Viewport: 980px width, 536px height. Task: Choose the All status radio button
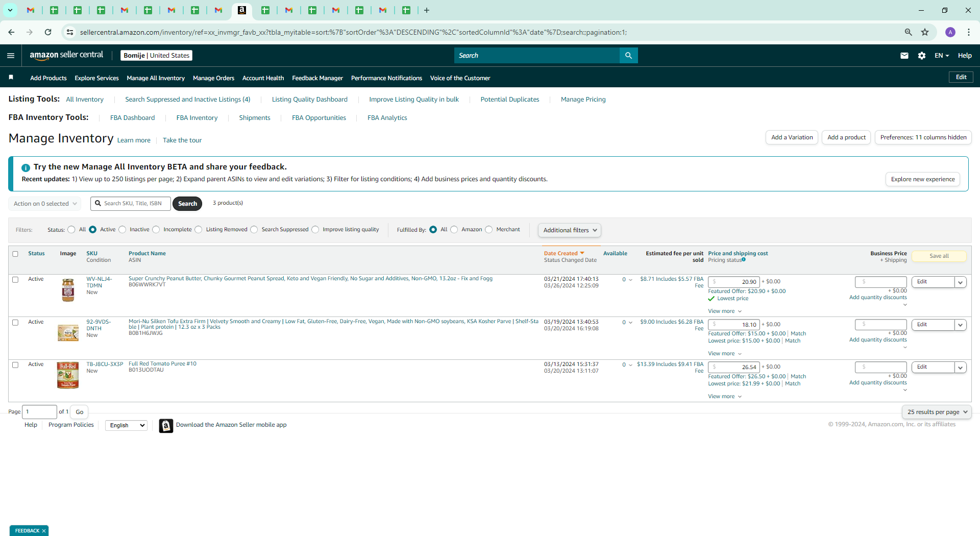71,230
